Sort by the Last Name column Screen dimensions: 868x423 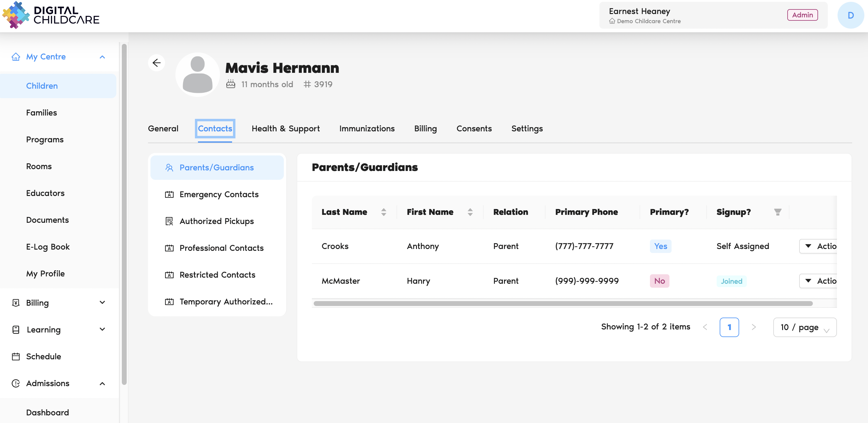pos(383,212)
